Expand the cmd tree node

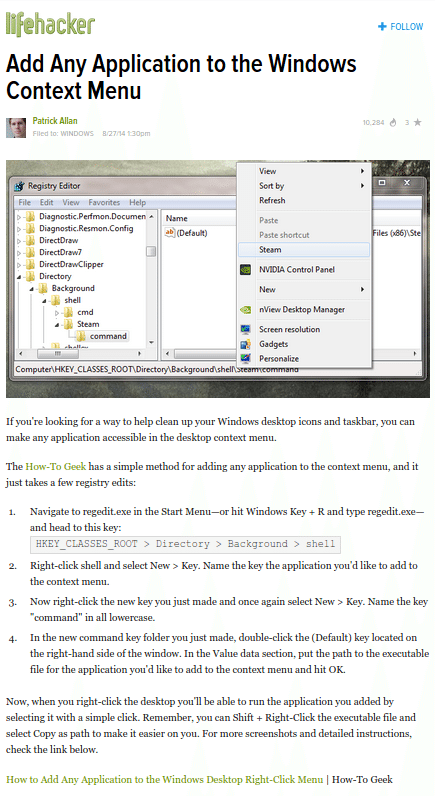(57, 313)
